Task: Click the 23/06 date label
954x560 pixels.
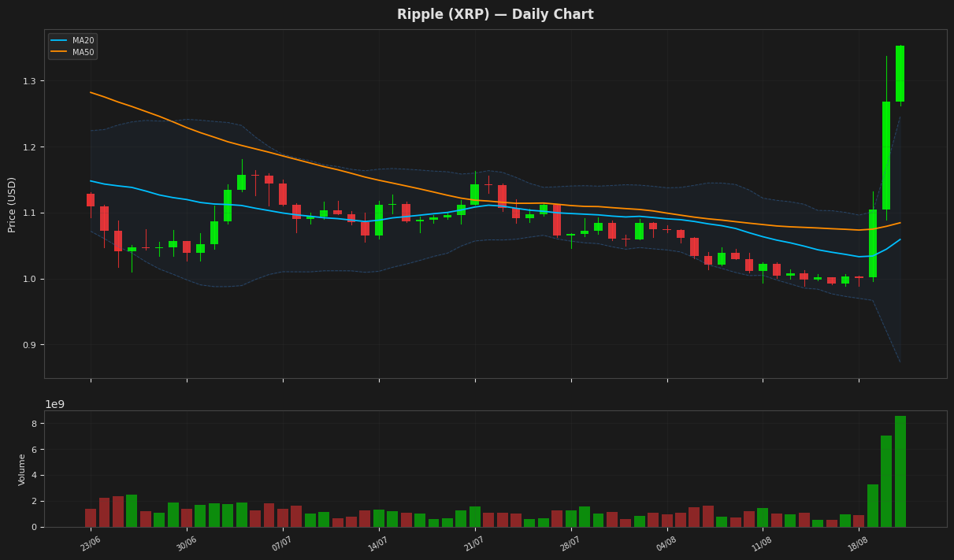Action: pos(91,543)
